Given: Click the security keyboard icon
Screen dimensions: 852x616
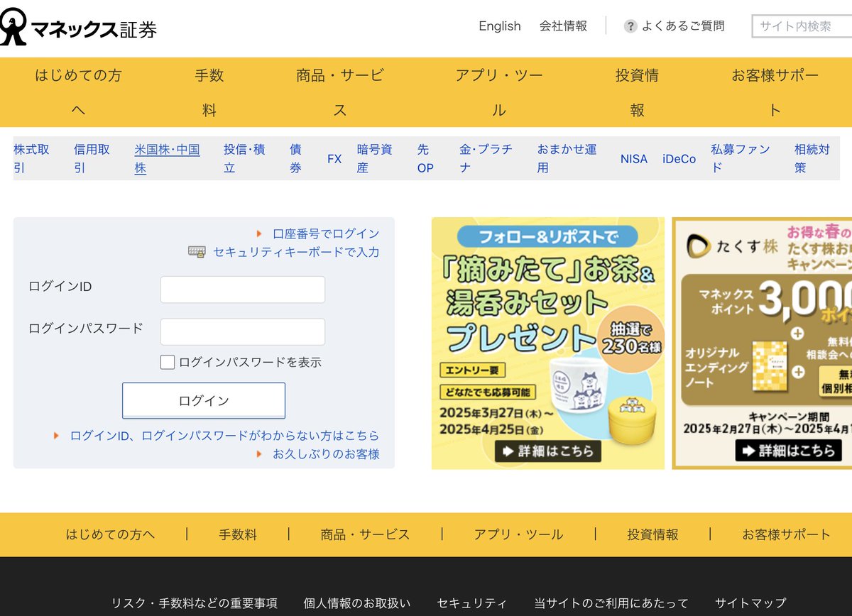Looking at the screenshot, I should pos(197,252).
